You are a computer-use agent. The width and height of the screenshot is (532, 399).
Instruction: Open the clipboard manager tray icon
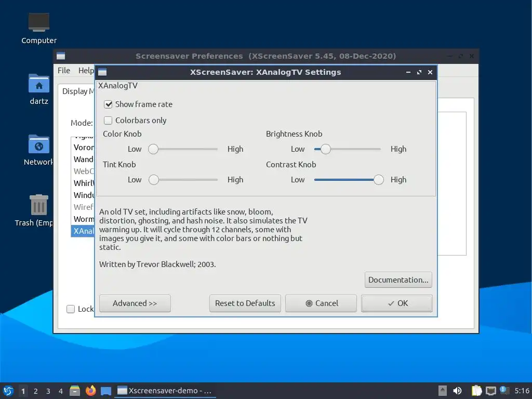point(476,391)
